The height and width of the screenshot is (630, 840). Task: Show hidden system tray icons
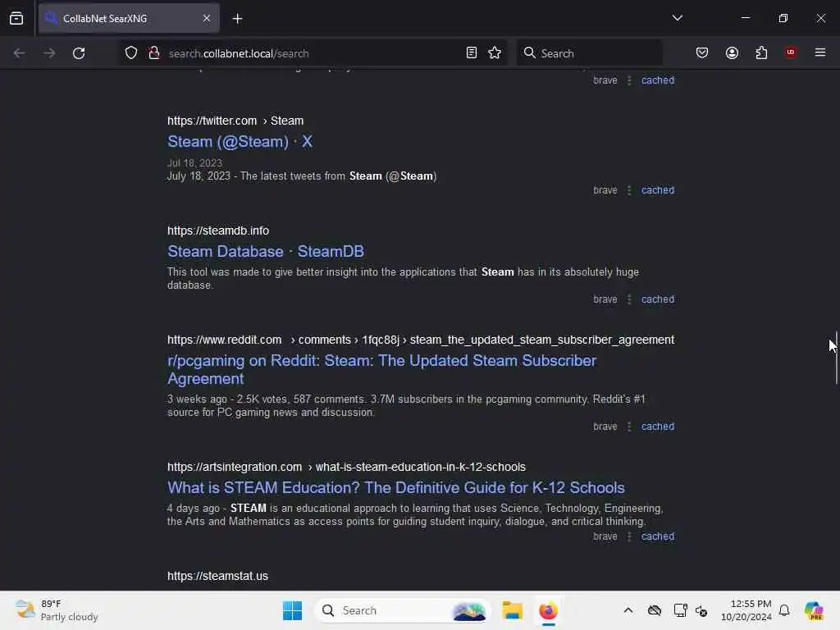(628, 610)
